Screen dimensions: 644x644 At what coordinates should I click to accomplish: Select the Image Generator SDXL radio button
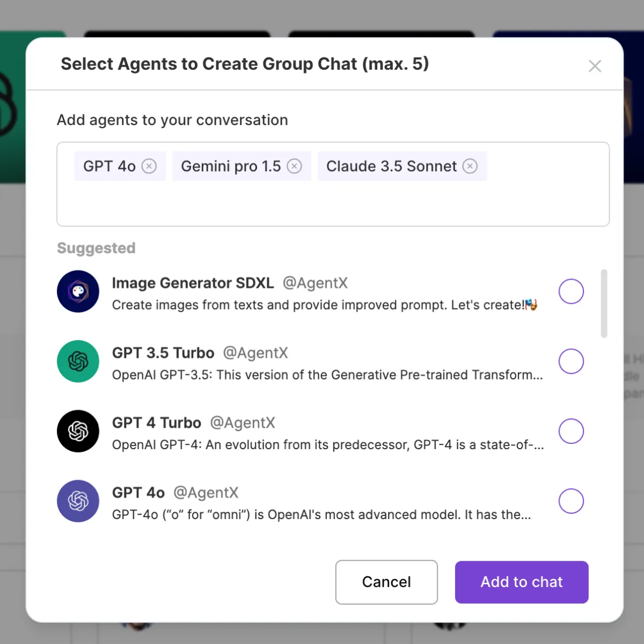571,291
